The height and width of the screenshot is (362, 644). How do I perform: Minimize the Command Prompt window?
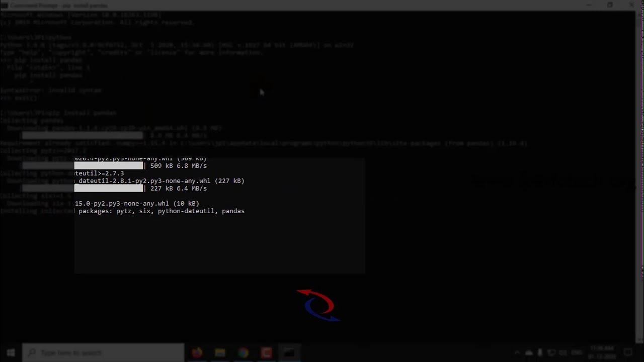pos(588,5)
